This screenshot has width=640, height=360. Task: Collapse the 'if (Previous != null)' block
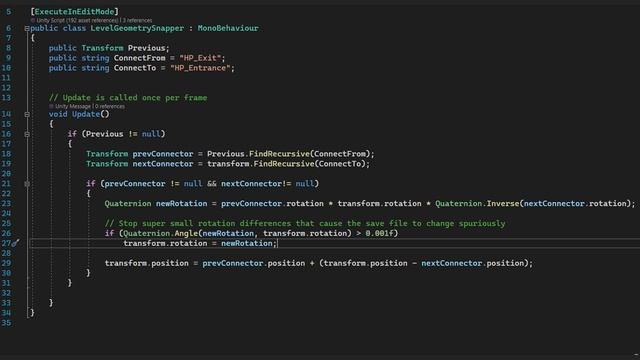coord(27,134)
